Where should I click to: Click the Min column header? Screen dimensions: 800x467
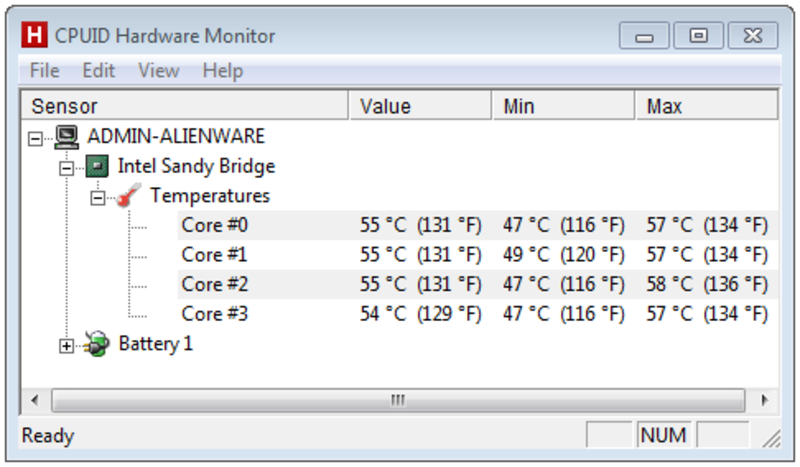[564, 106]
